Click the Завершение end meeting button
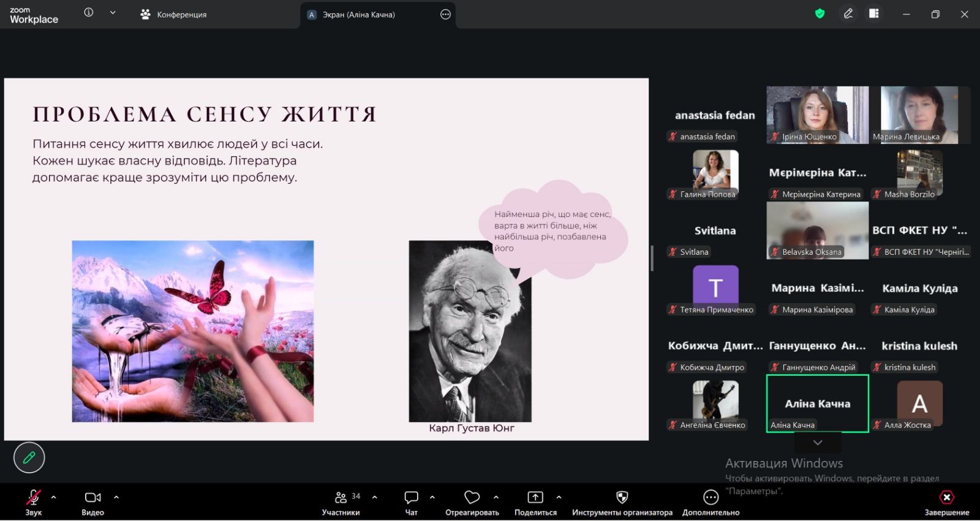 [946, 502]
